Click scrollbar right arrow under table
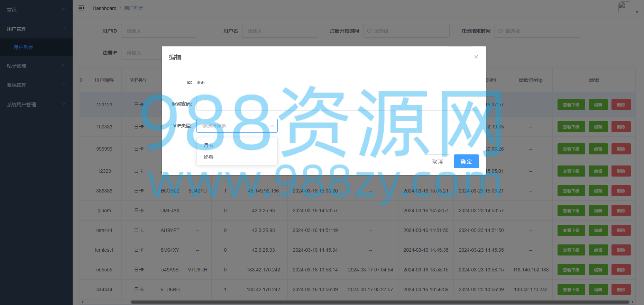 click(x=633, y=302)
